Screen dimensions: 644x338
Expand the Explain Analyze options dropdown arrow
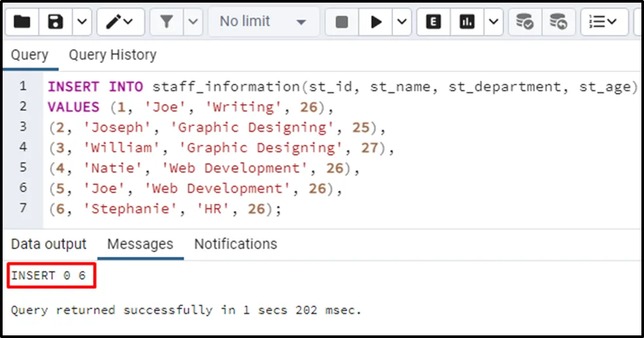[492, 22]
